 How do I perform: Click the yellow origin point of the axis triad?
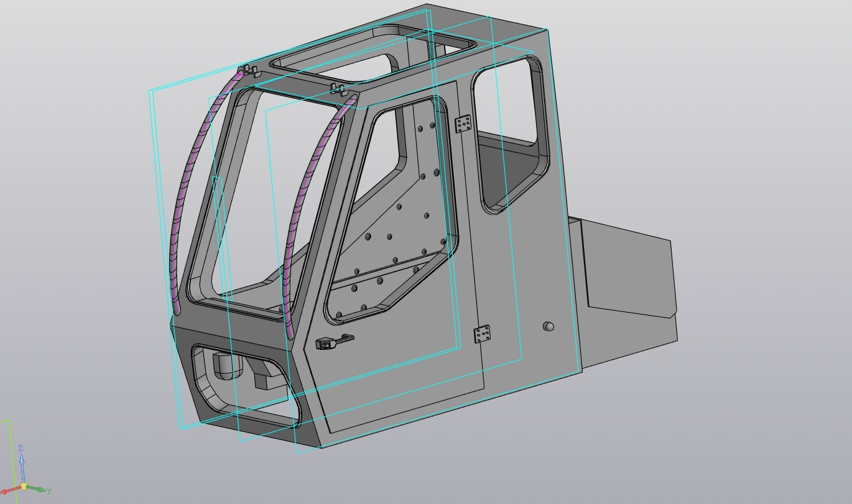(24, 487)
